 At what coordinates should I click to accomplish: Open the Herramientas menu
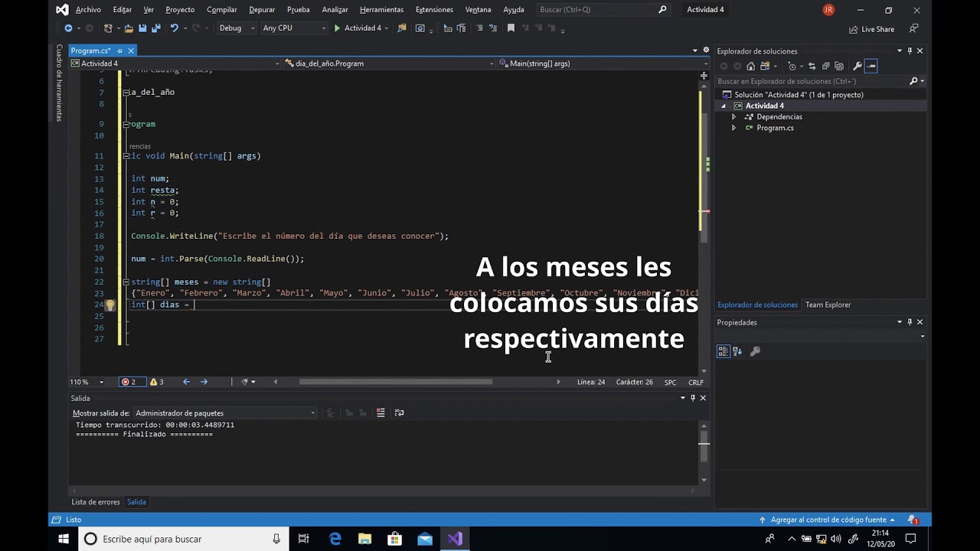coord(381,10)
